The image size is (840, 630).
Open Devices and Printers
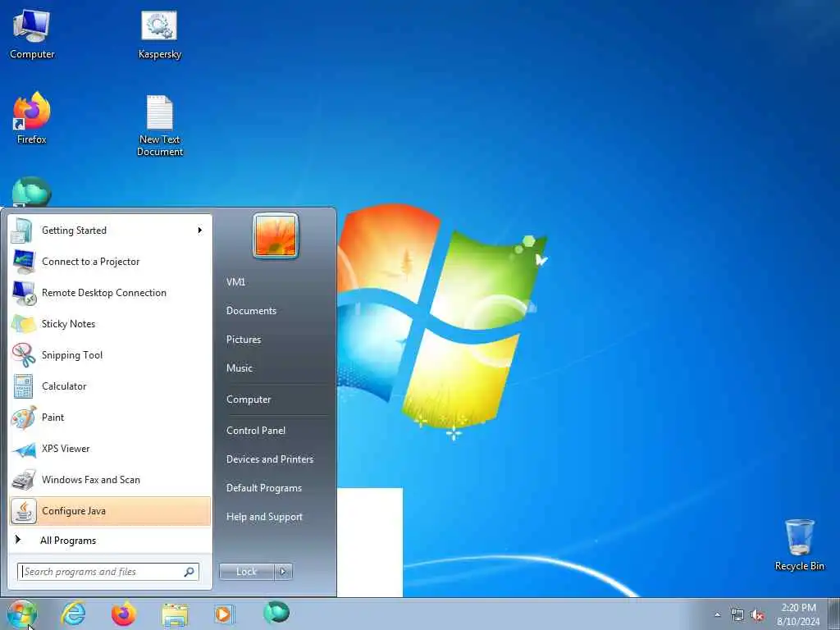coord(270,459)
